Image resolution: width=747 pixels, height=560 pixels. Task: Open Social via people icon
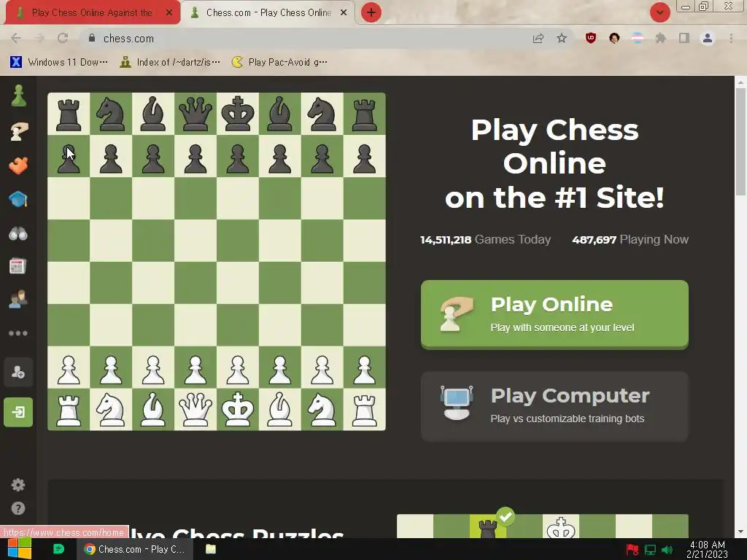pyautogui.click(x=18, y=300)
